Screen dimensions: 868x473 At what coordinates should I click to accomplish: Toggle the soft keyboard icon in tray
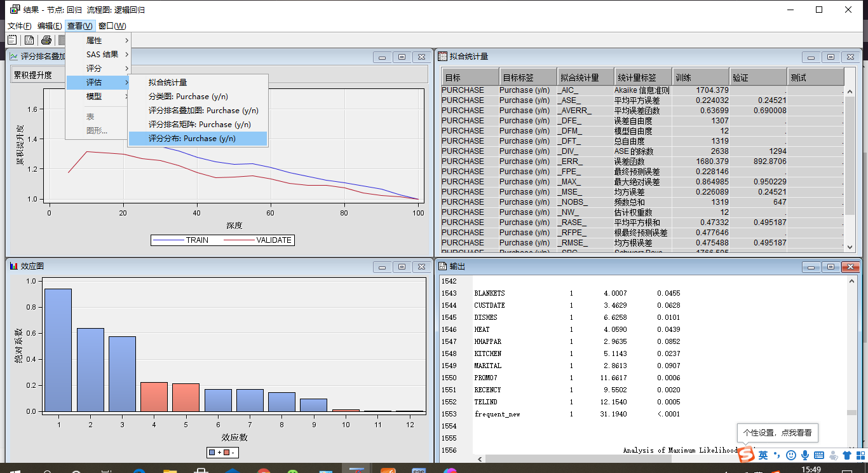click(x=819, y=455)
